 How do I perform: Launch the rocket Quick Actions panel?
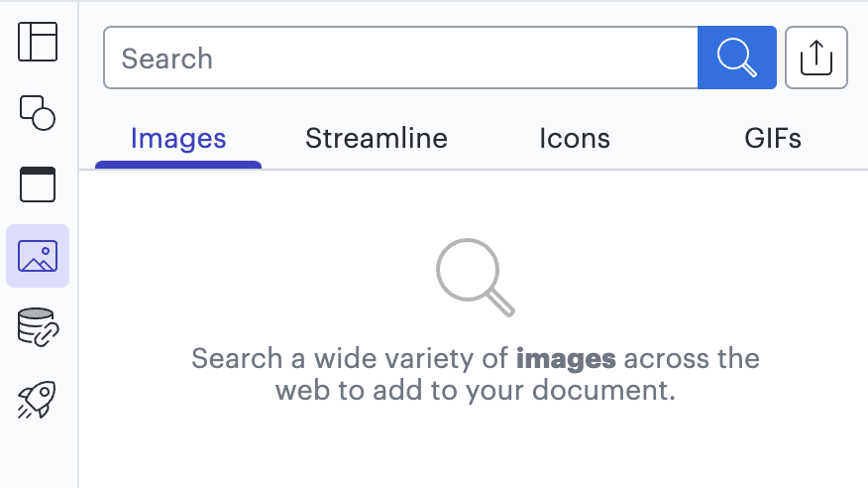[x=38, y=399]
